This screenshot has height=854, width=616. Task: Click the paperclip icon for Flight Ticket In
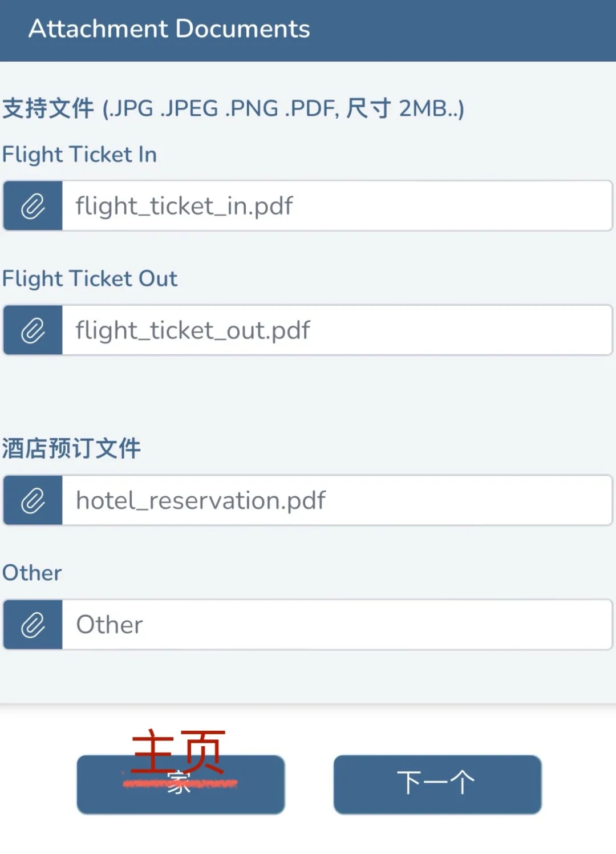tap(33, 206)
